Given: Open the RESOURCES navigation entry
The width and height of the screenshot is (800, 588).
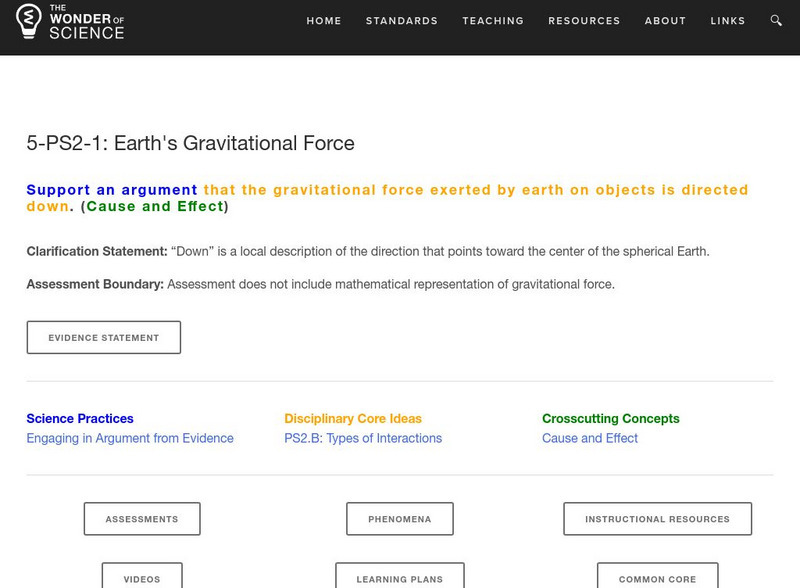Looking at the screenshot, I should [x=583, y=20].
